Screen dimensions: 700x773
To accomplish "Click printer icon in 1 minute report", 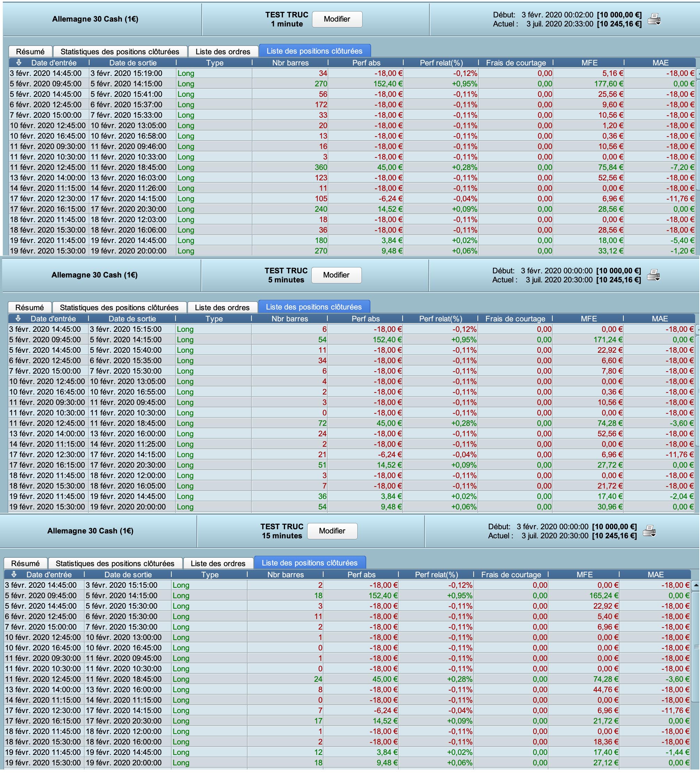I will [x=654, y=19].
